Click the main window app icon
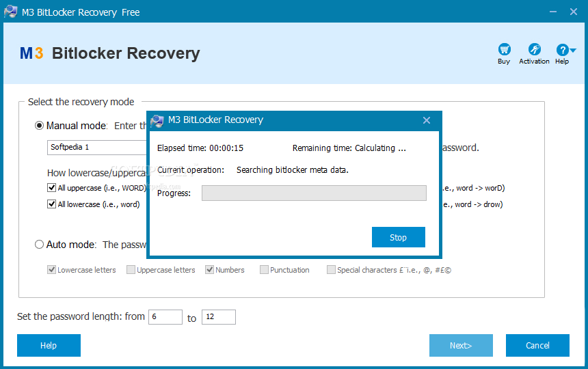 (x=10, y=12)
